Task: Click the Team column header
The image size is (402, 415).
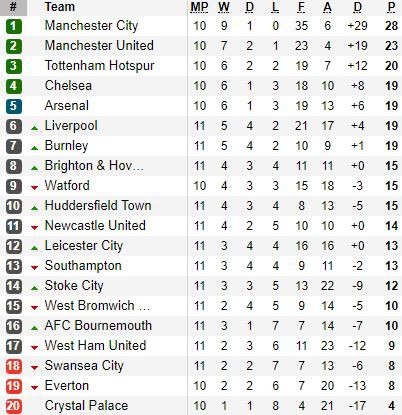Action: pyautogui.click(x=60, y=7)
